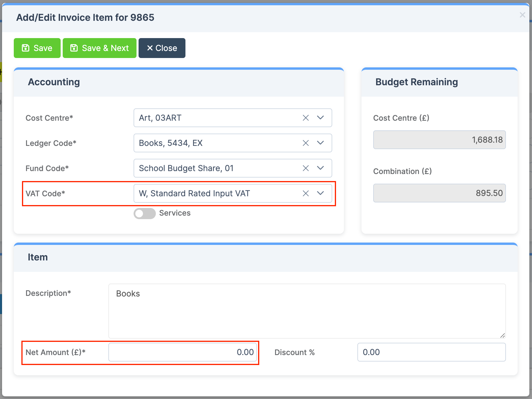This screenshot has width=532, height=399.
Task: Clear the VAT Code selection
Action: click(x=306, y=193)
